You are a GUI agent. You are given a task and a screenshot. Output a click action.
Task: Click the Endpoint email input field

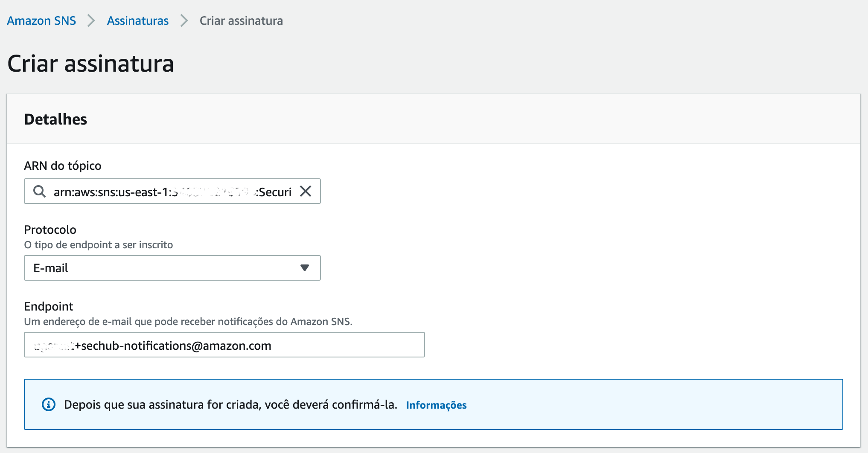click(224, 345)
